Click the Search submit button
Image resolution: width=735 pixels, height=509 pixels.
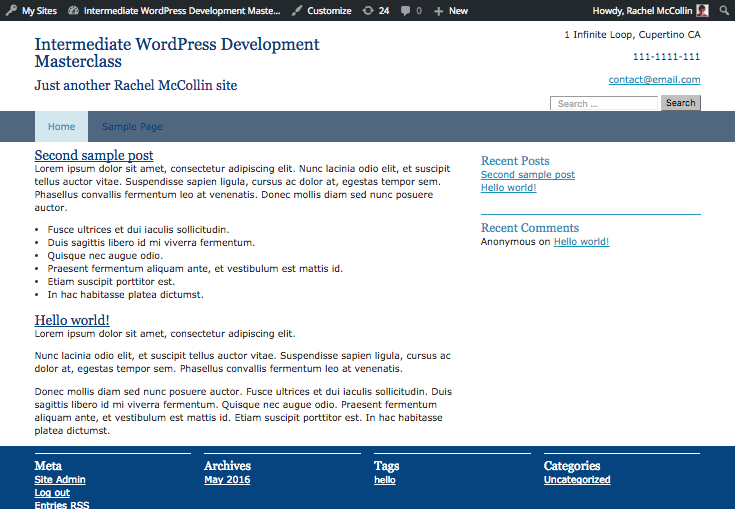tap(681, 103)
